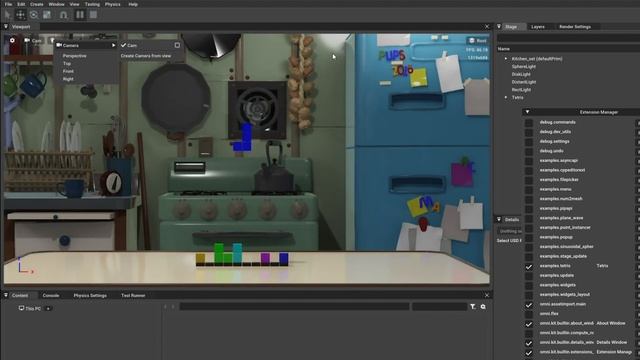Disable examples.tetris extension checkbox
Viewport: 640px width, 360px height.
pos(529,267)
